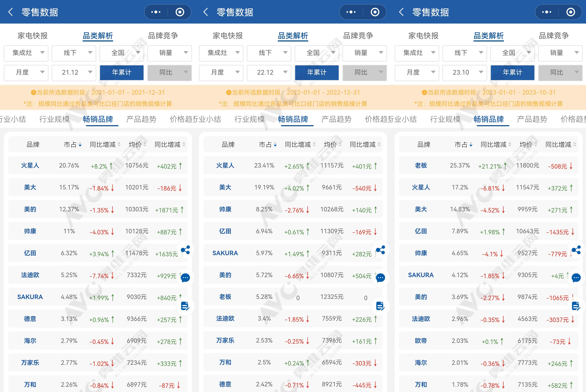Sort by 均价 column in the left panel
Screen dimensions: 586x392
click(x=137, y=145)
